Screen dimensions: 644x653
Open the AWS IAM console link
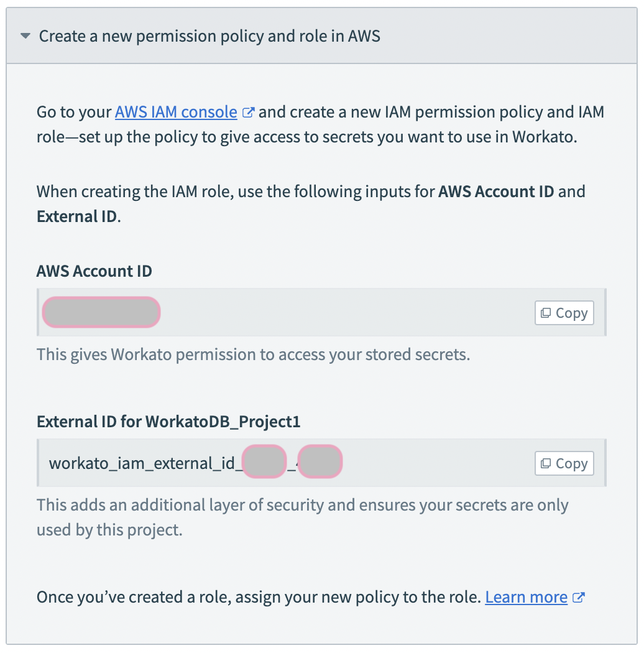tap(175, 112)
